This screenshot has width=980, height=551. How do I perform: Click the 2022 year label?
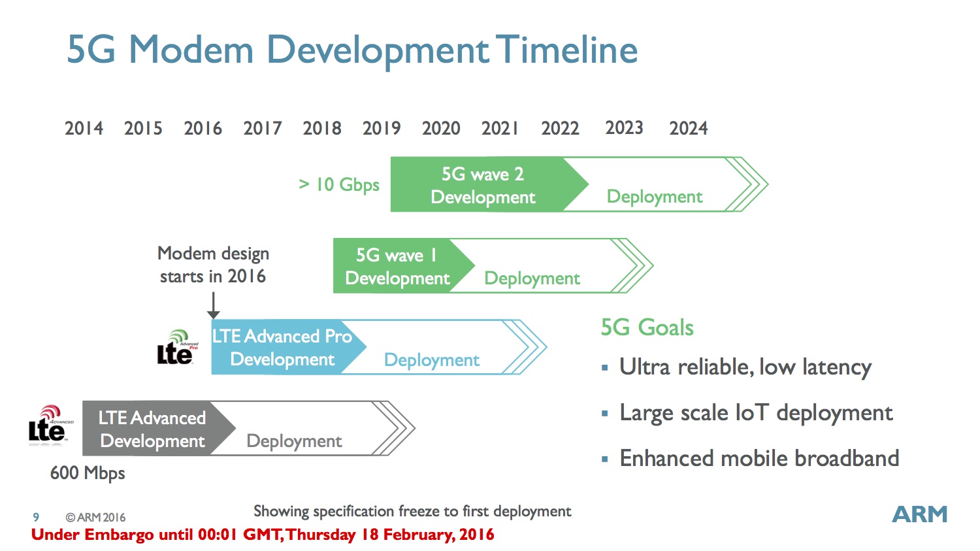click(560, 128)
